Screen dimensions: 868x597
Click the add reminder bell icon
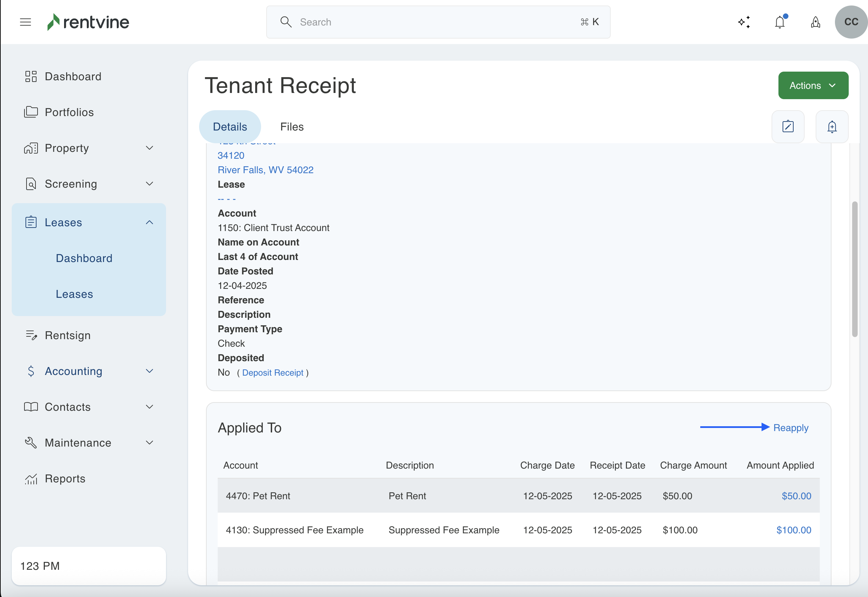tap(832, 126)
